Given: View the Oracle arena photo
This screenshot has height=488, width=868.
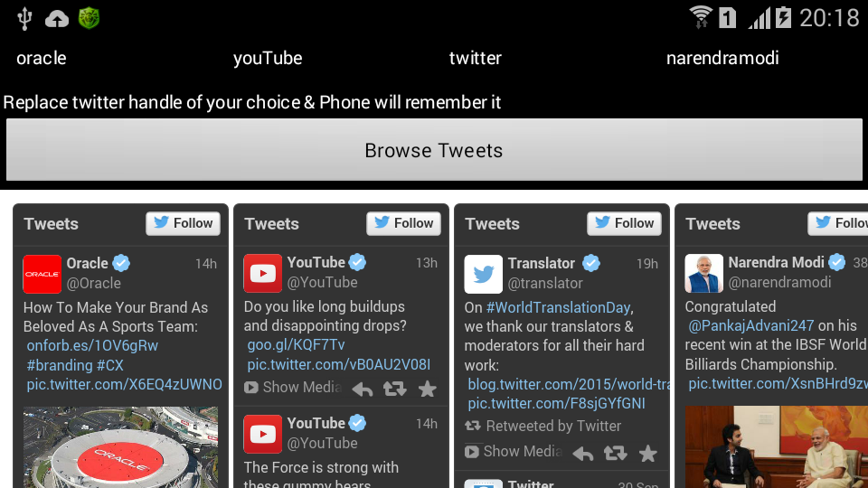Looking at the screenshot, I should pos(120,447).
